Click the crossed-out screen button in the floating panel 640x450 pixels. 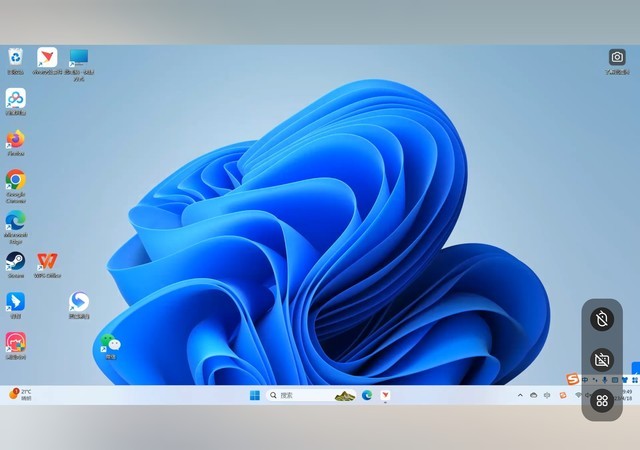602,360
